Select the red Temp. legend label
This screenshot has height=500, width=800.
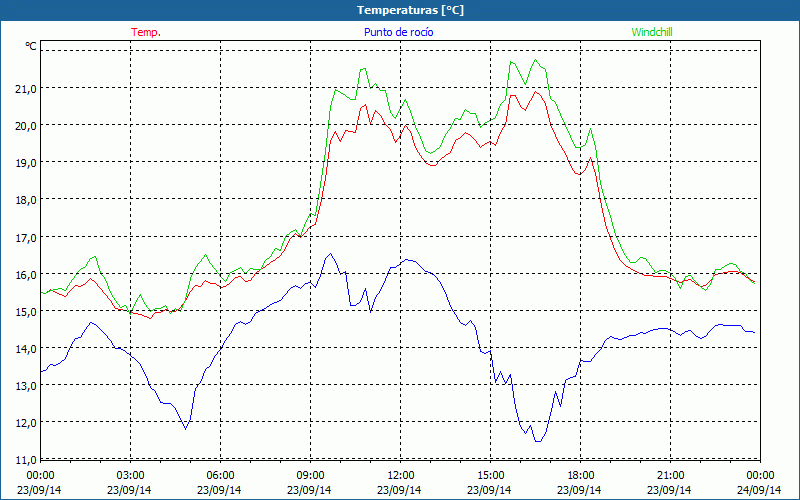[x=146, y=32]
